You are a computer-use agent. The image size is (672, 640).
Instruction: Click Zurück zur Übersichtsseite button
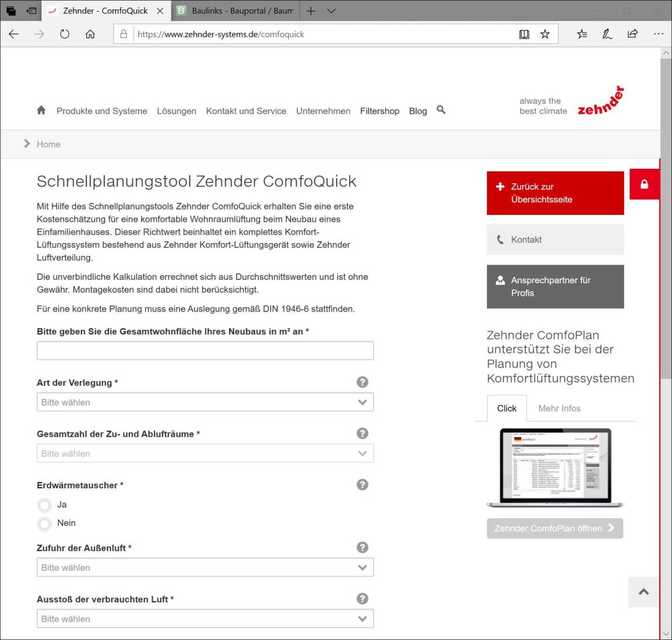click(555, 193)
